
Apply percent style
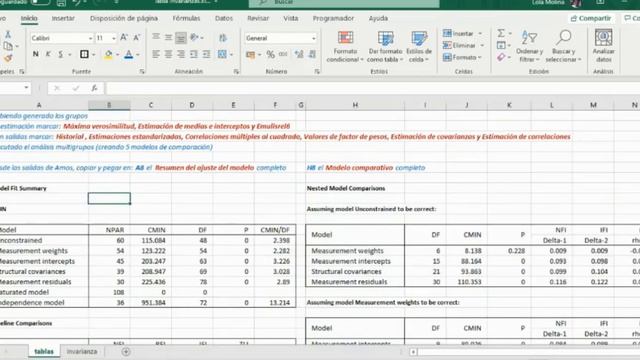pyautogui.click(x=270, y=54)
